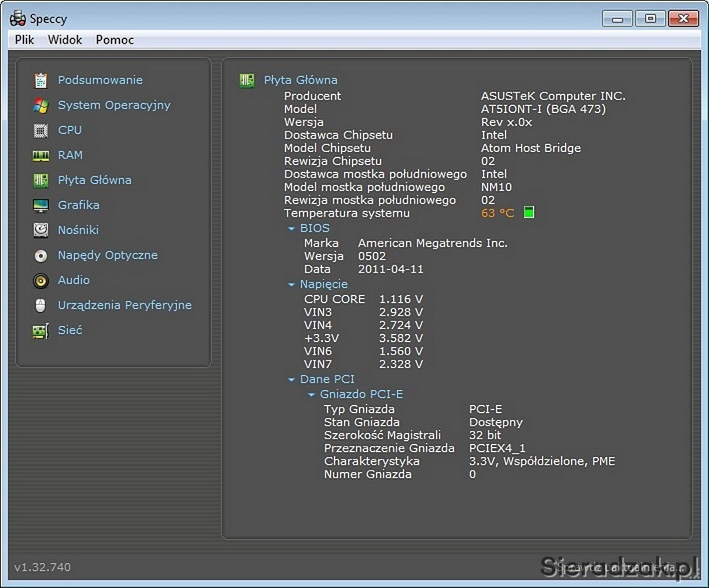Click the Speccy app icon in title bar

click(18, 19)
